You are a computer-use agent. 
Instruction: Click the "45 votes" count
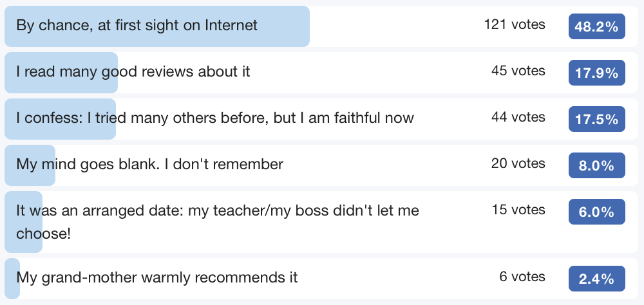click(x=518, y=71)
